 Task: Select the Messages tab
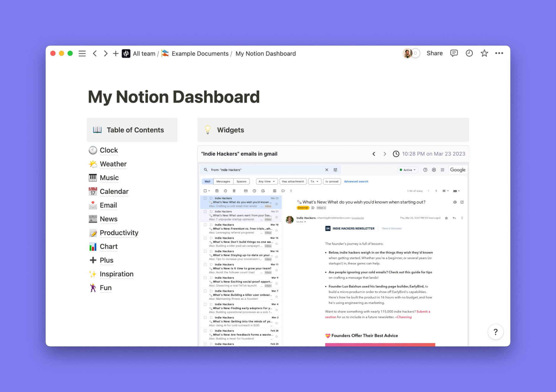tap(223, 181)
